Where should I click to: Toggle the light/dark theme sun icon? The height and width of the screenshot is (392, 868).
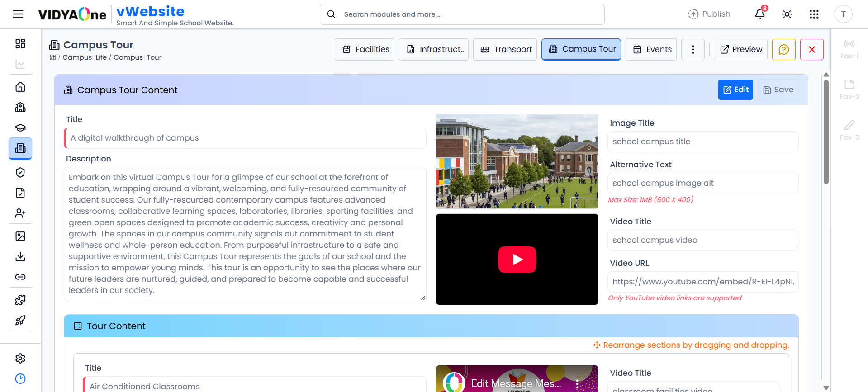[x=787, y=14]
